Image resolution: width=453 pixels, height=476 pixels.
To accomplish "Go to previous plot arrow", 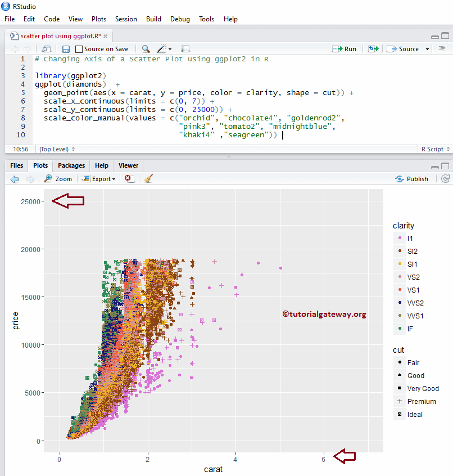I will [15, 179].
